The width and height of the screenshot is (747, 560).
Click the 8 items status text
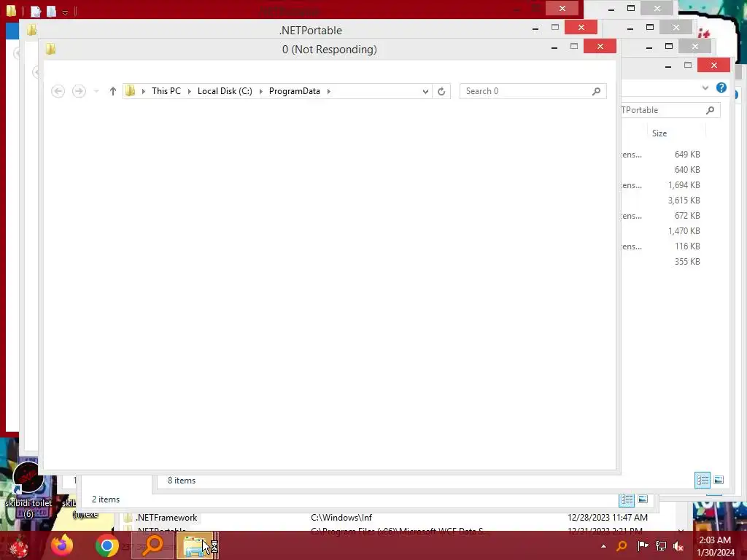182,481
